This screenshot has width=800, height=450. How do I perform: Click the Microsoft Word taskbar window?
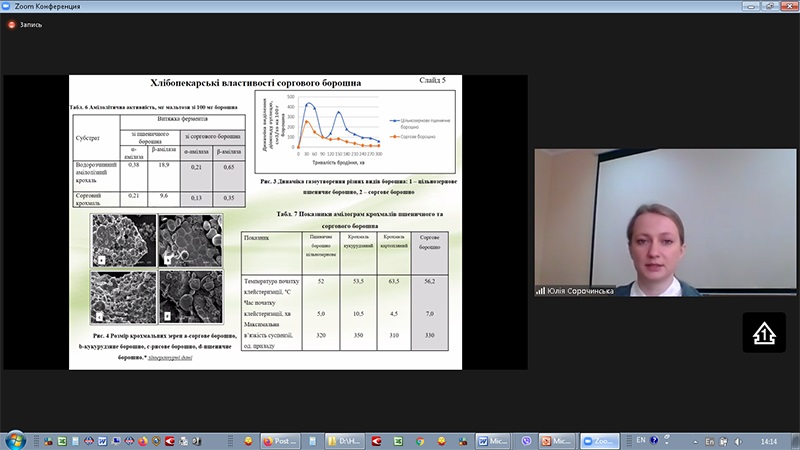click(493, 440)
